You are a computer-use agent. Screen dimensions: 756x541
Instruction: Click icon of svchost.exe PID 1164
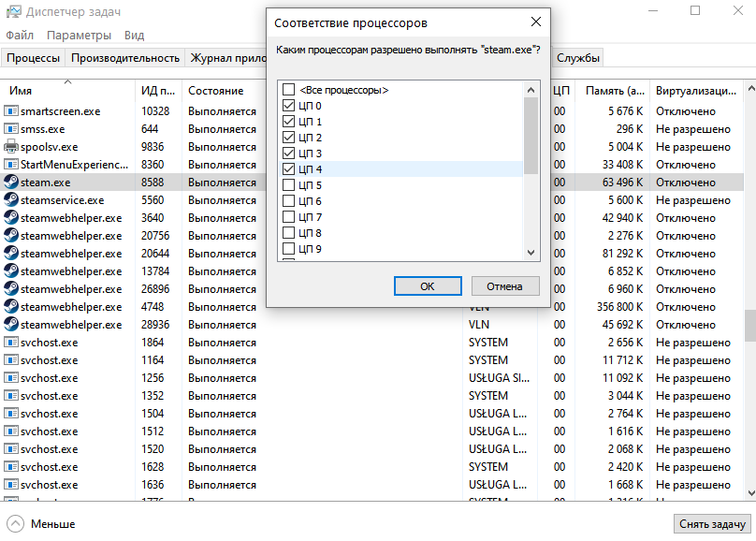[x=11, y=360]
